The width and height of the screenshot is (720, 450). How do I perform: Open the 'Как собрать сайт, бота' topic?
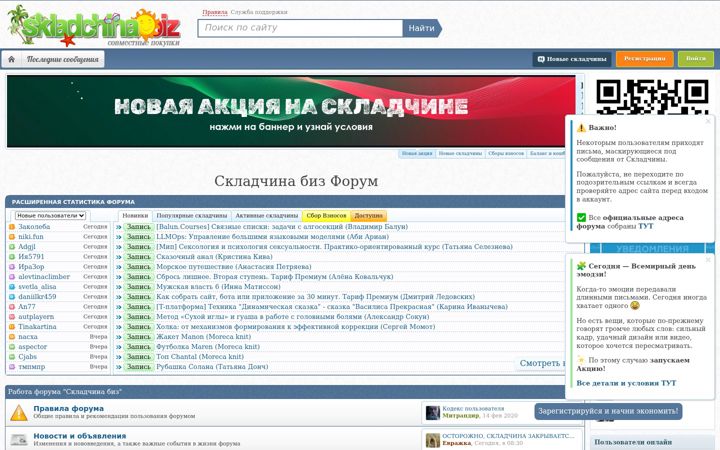pos(315,297)
